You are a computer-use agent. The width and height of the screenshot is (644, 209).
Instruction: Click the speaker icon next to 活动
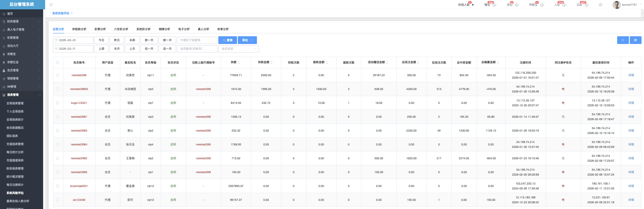coord(517,5)
